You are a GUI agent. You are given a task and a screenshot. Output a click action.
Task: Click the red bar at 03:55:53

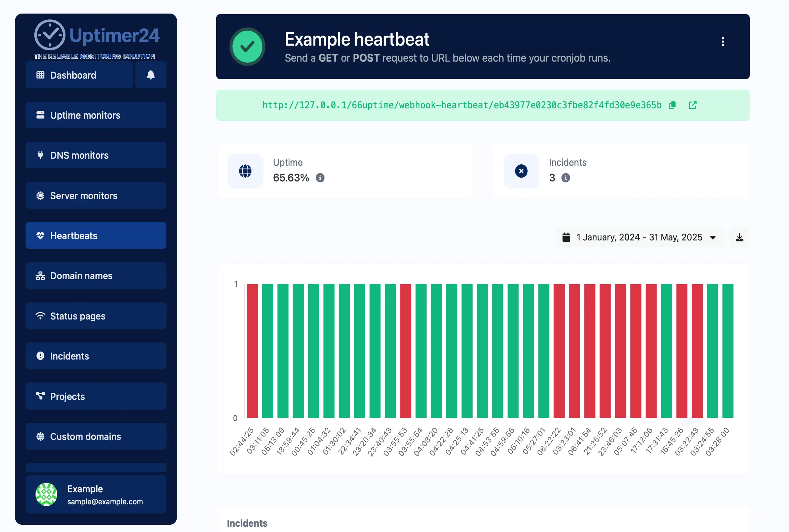click(x=406, y=351)
